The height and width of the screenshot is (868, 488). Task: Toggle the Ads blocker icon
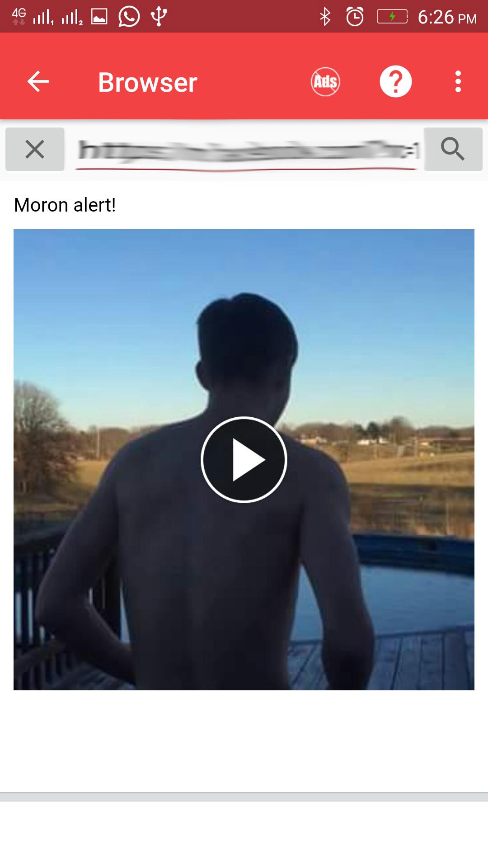(325, 82)
